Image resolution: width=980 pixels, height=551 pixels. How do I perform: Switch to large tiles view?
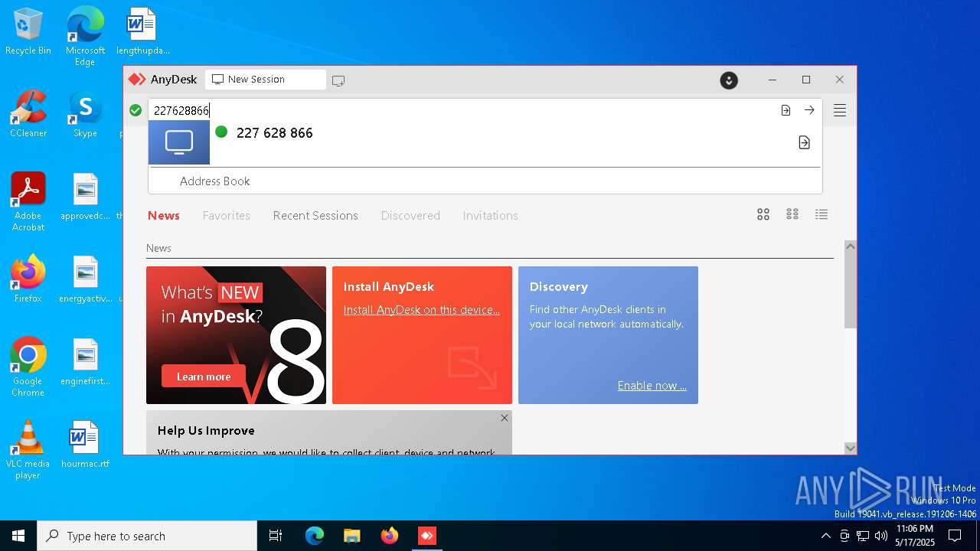point(763,214)
